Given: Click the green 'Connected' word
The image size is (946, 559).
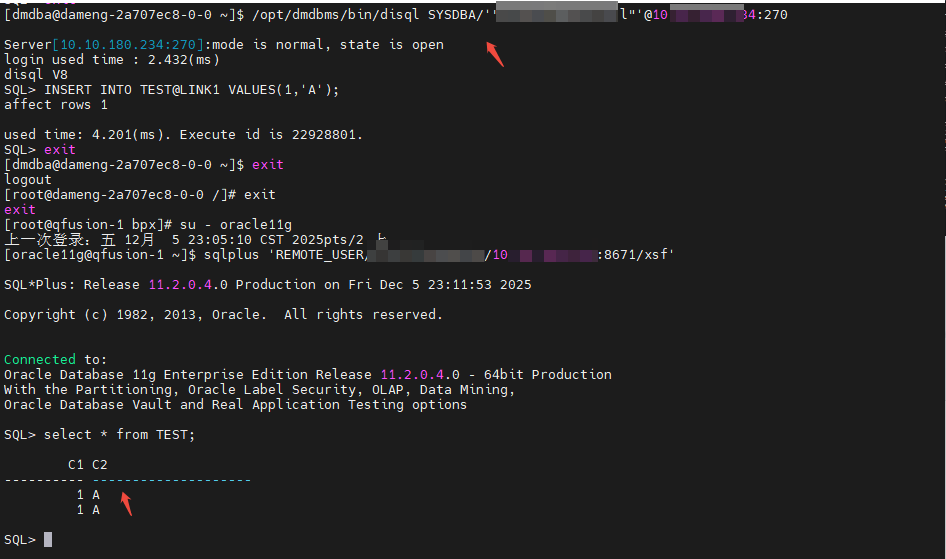Looking at the screenshot, I should coord(40,359).
